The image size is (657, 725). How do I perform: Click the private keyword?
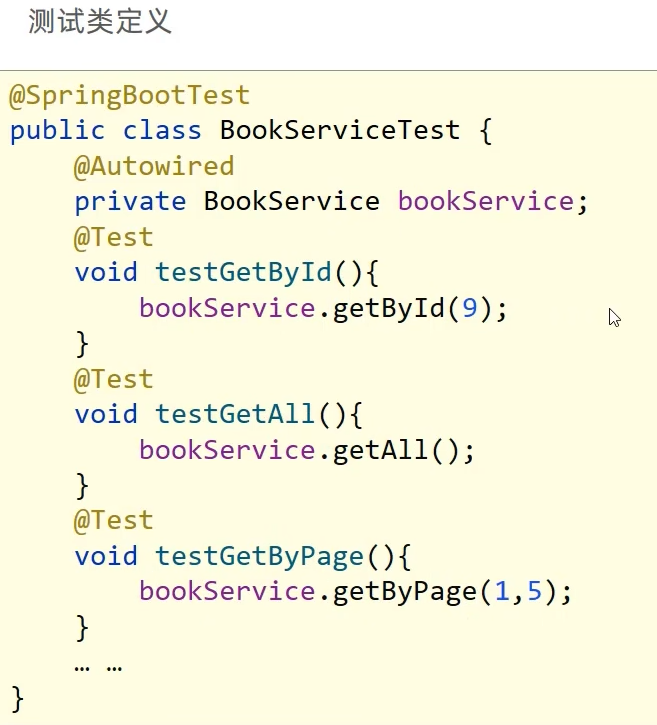[130, 201]
